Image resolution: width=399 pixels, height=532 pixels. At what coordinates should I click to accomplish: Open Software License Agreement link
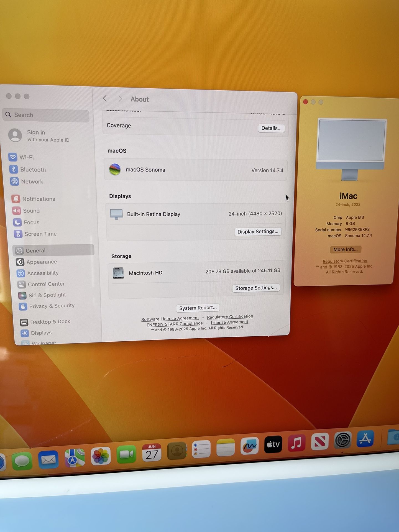(x=170, y=319)
